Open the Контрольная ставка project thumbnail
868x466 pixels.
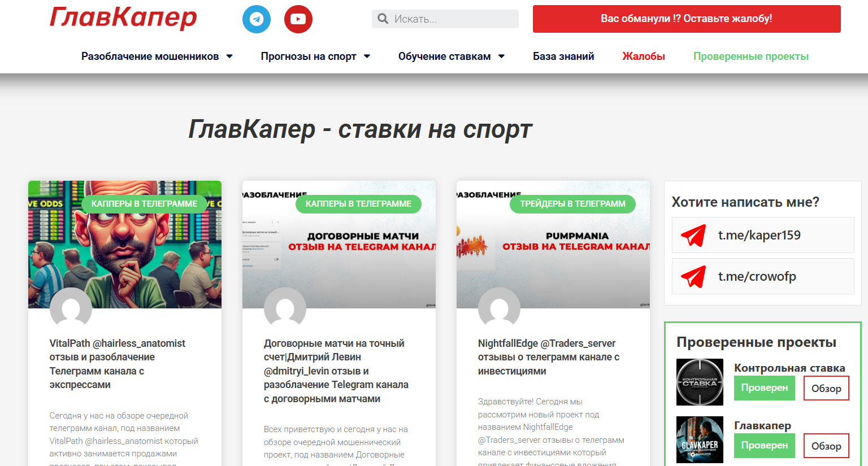click(x=700, y=382)
